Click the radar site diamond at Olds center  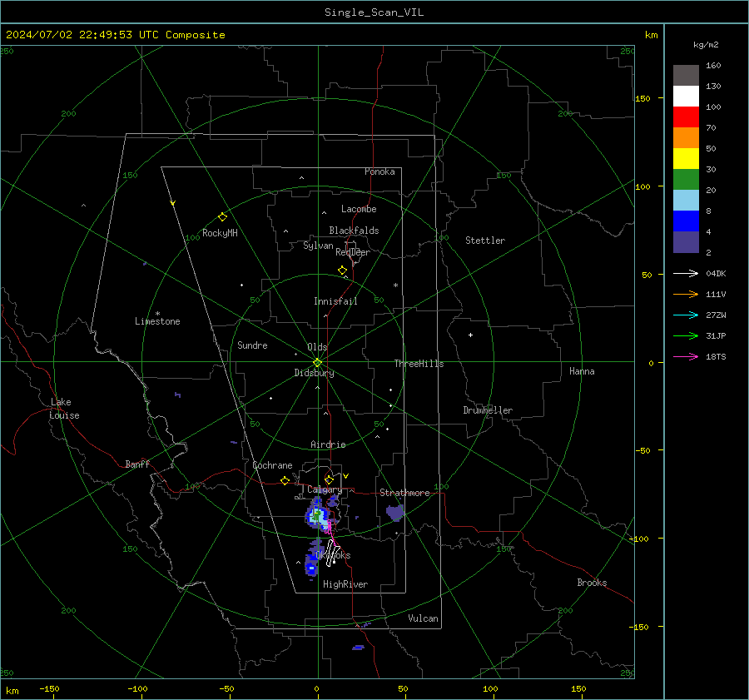coord(318,362)
